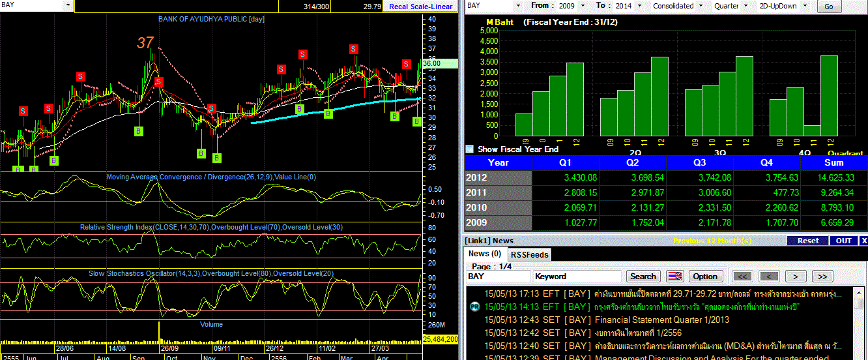The image size is (868, 360).
Task: Click the green B marker below the 37 peak
Action: tap(139, 131)
